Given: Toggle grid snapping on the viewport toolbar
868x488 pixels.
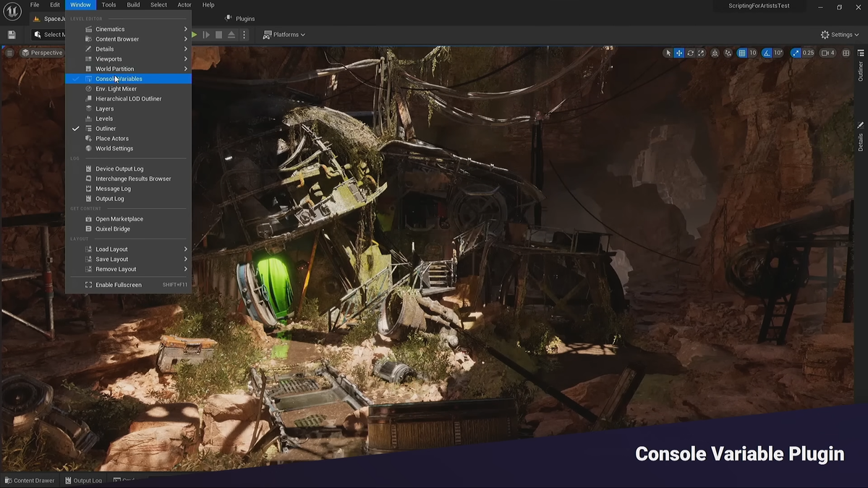Looking at the screenshot, I should (x=741, y=53).
